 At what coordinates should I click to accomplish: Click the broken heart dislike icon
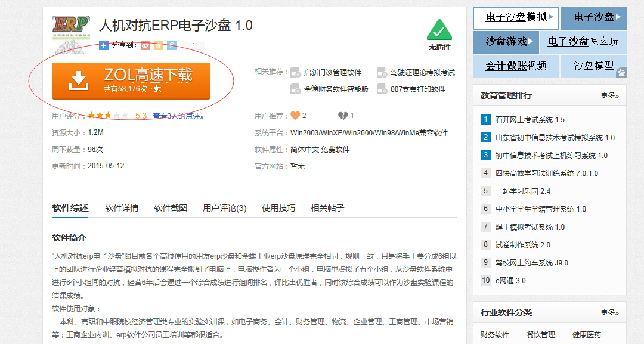(x=342, y=116)
